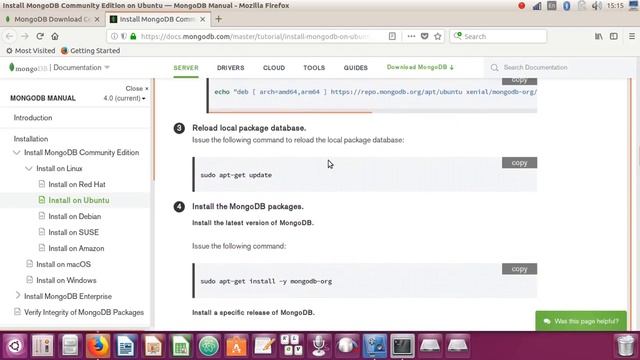Open the sound volume tray indicator

click(597, 6)
